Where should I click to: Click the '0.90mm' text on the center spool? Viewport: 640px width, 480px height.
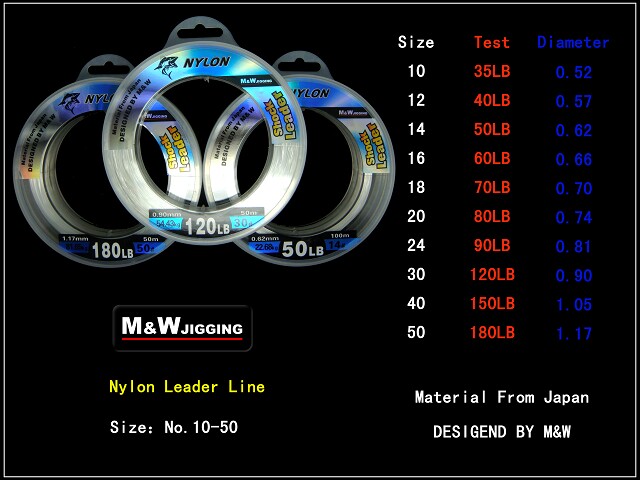coord(166,214)
